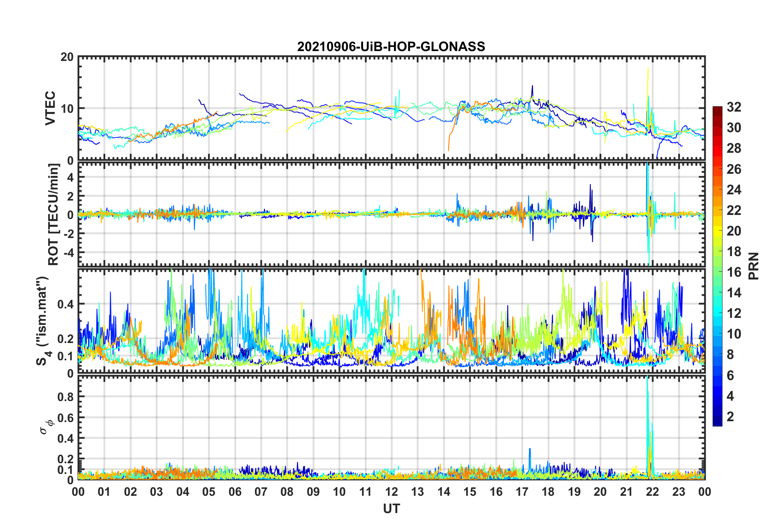
Task: Click the PRN colorbar gradient strip
Action: coord(718,266)
